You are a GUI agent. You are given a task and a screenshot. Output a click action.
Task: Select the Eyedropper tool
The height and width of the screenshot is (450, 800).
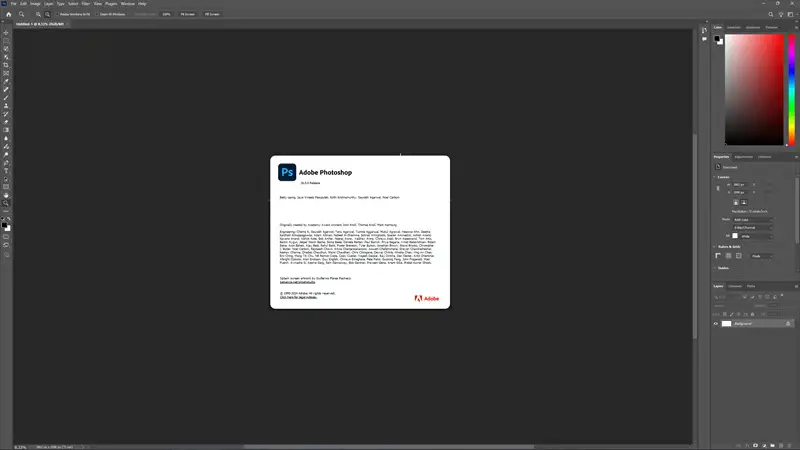6,82
